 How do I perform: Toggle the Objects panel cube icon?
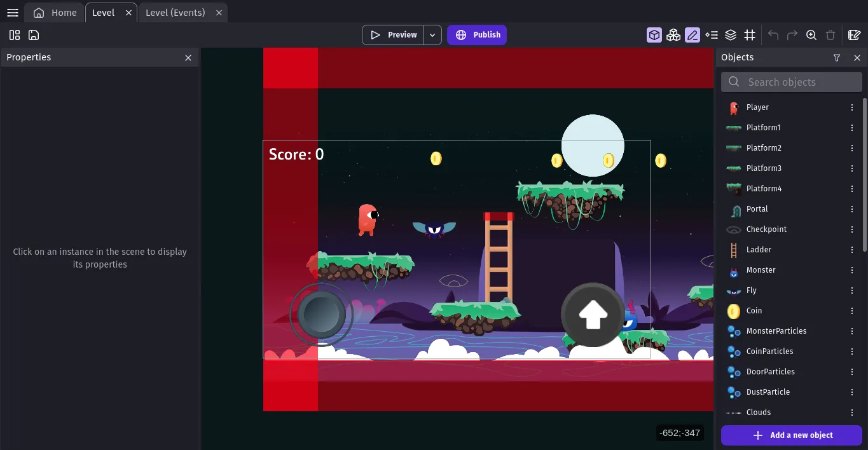(654, 35)
